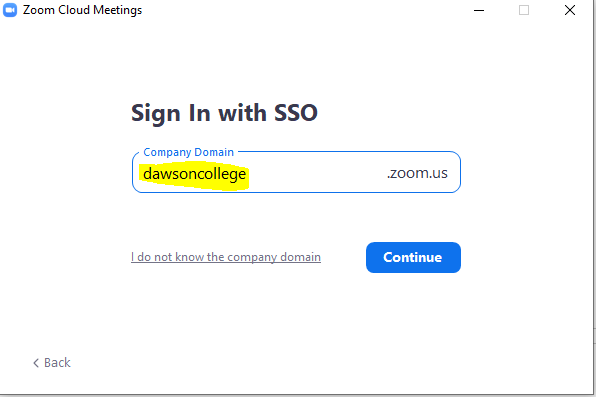596x397 pixels.
Task: Click the back chevron arrow icon
Action: (36, 363)
